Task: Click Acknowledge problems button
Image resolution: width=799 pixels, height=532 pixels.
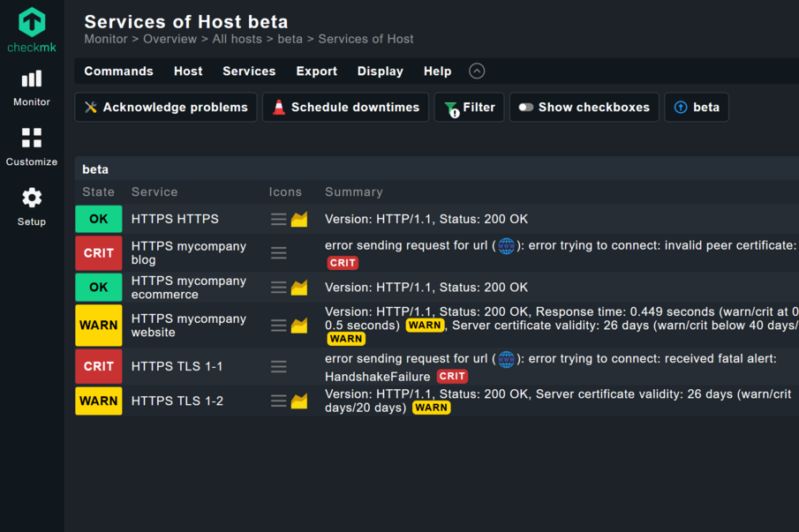Action: point(166,108)
